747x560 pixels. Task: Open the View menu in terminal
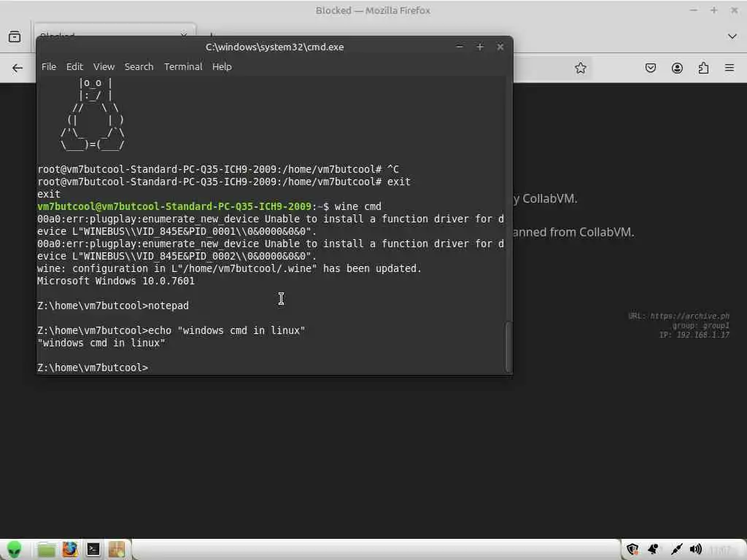click(x=104, y=66)
